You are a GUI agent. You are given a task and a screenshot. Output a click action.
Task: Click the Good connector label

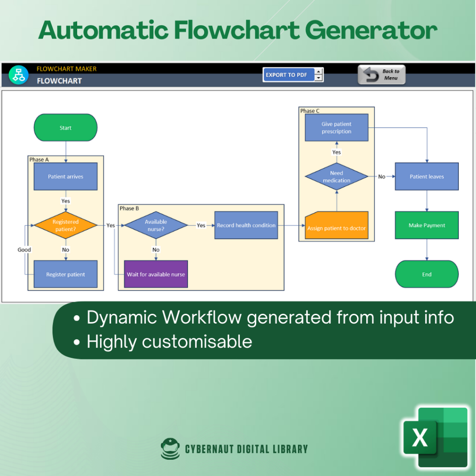coord(24,250)
